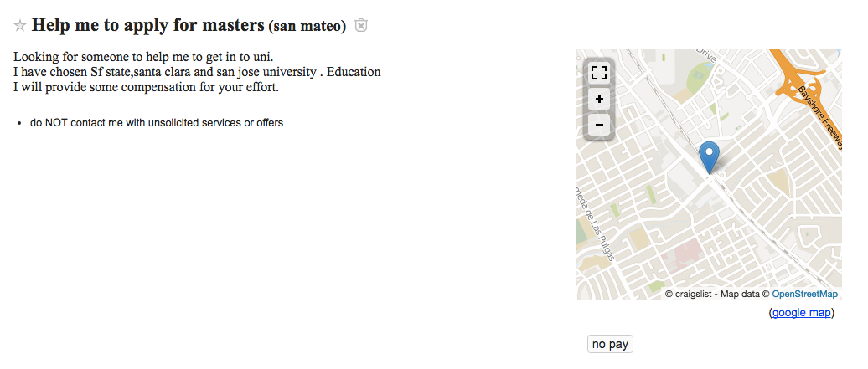
Task: Toggle fullscreen map view
Action: pyautogui.click(x=599, y=73)
